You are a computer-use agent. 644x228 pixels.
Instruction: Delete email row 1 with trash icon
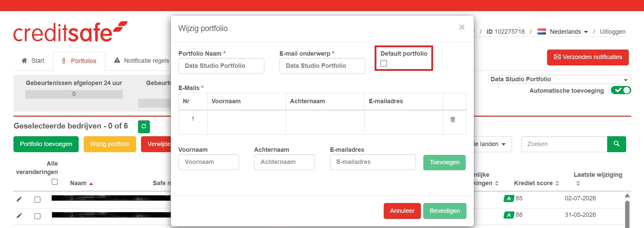(x=453, y=119)
